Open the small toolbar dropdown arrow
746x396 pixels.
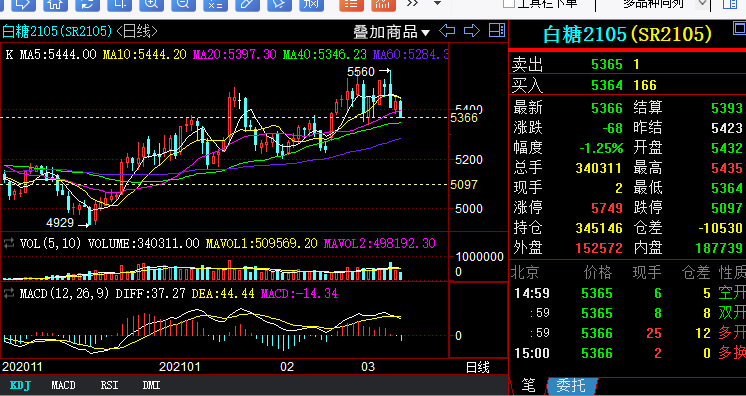437,3
